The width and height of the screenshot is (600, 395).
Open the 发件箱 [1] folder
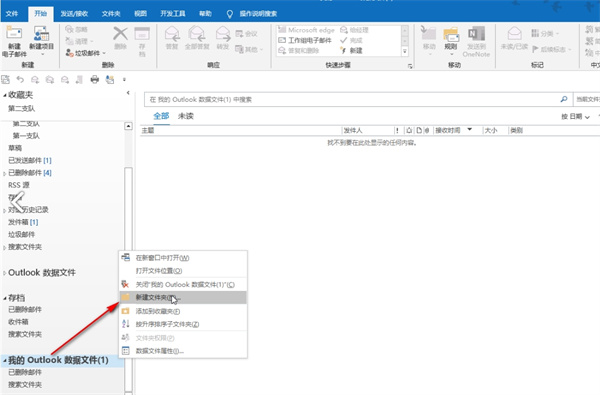tap(23, 222)
